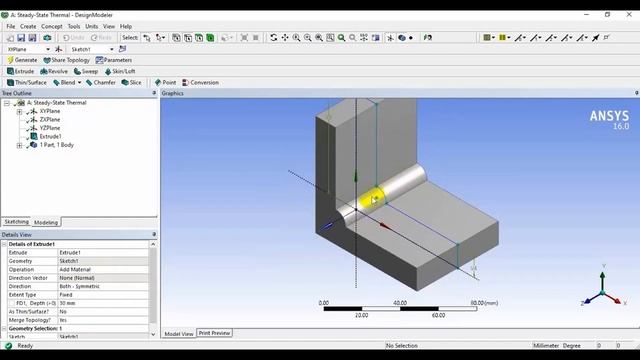640x360 pixels.
Task: Click the New Selection cursor icon
Action: point(147,38)
